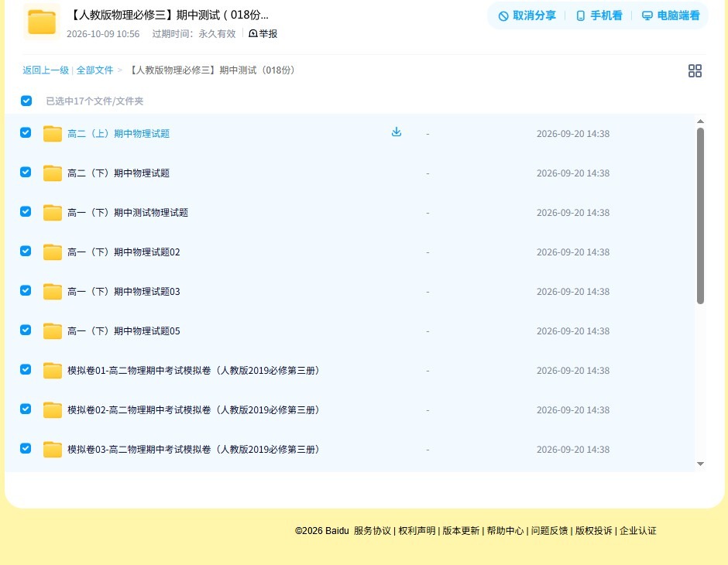Click current breadcrumb 期中测试（018份）

pyautogui.click(x=211, y=70)
